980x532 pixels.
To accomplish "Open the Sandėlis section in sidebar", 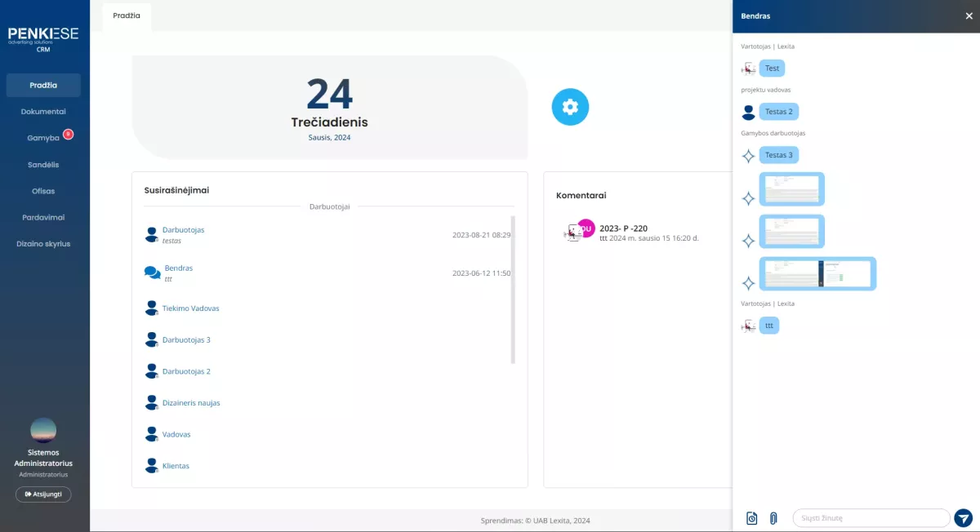I will [x=43, y=165].
